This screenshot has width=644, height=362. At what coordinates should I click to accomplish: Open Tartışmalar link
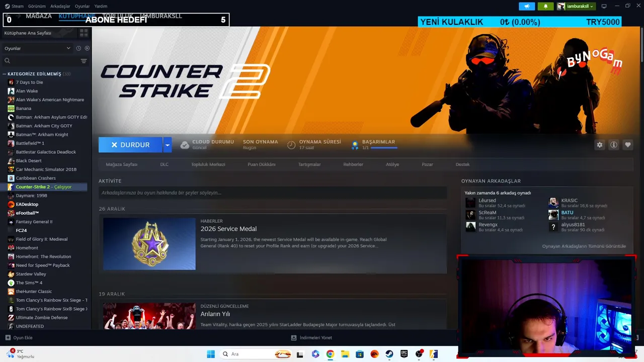[x=309, y=164]
